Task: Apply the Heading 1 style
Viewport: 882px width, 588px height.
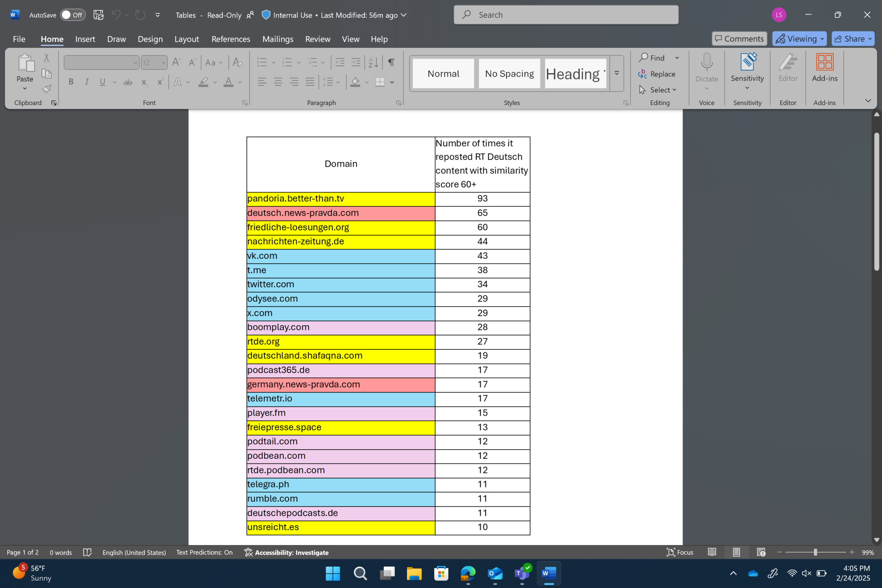Action: [x=575, y=74]
